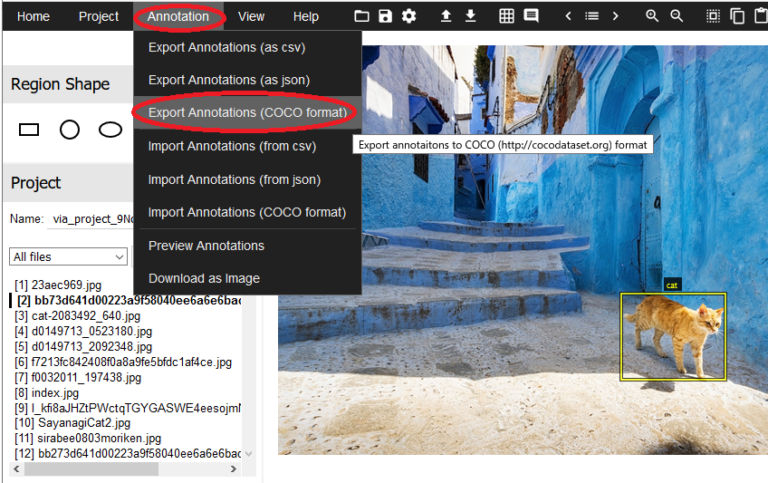Select Import Annotations (from json)
Viewport: 768px width, 483px height.
click(234, 179)
